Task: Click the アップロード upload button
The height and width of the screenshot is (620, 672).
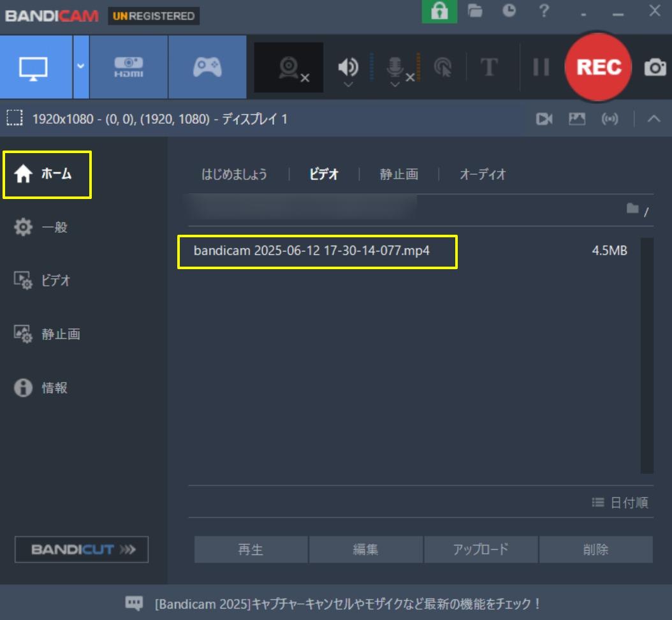Action: coord(481,549)
